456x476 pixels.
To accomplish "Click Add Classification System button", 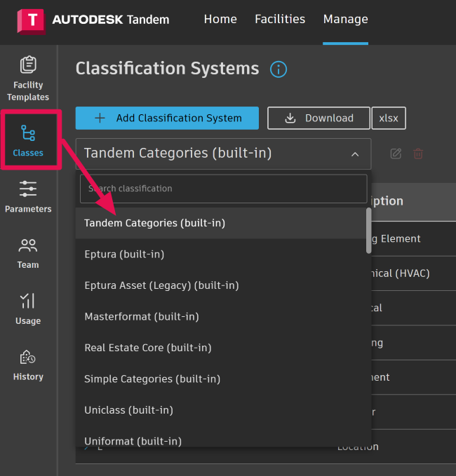I will 167,118.
